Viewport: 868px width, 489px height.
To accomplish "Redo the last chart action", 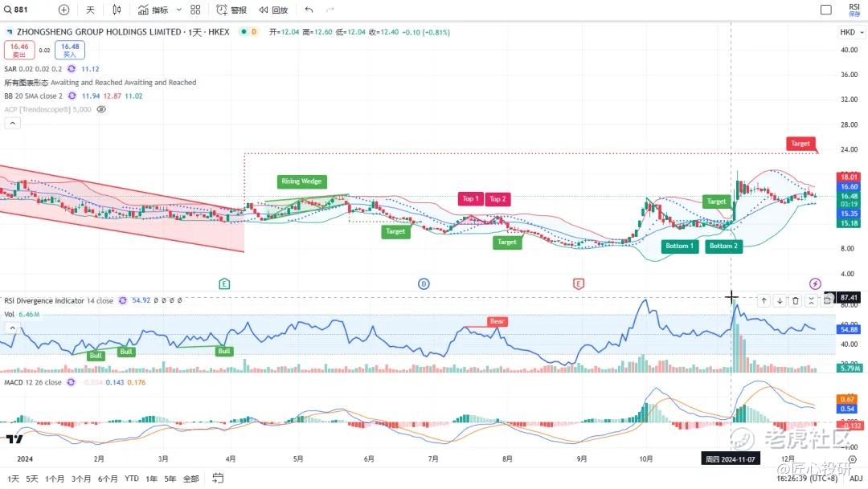I will click(x=330, y=10).
